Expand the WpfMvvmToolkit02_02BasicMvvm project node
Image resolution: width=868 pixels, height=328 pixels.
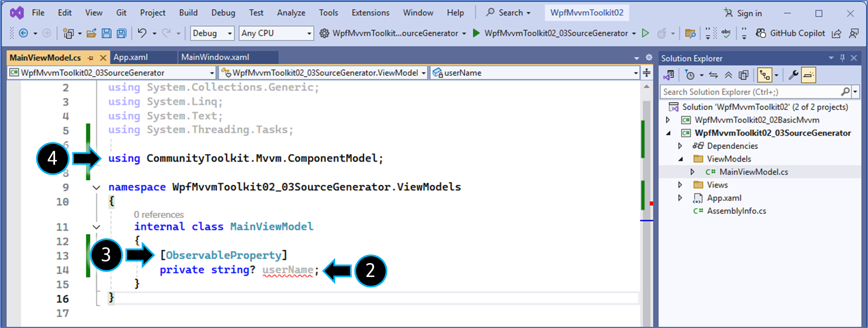coord(668,120)
